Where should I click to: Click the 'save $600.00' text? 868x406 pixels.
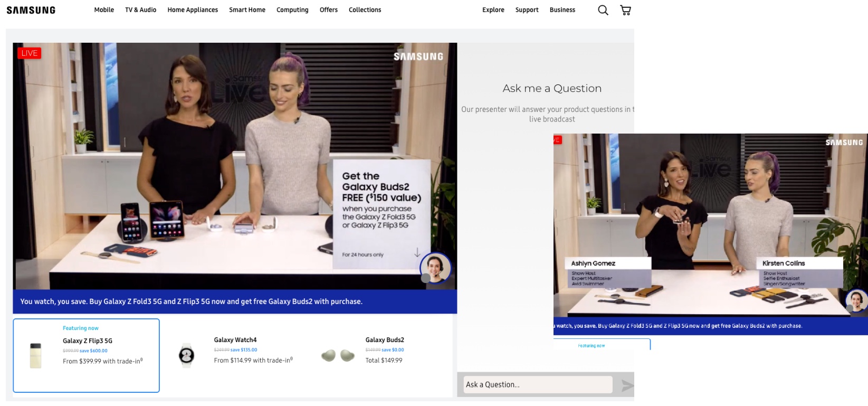93,351
